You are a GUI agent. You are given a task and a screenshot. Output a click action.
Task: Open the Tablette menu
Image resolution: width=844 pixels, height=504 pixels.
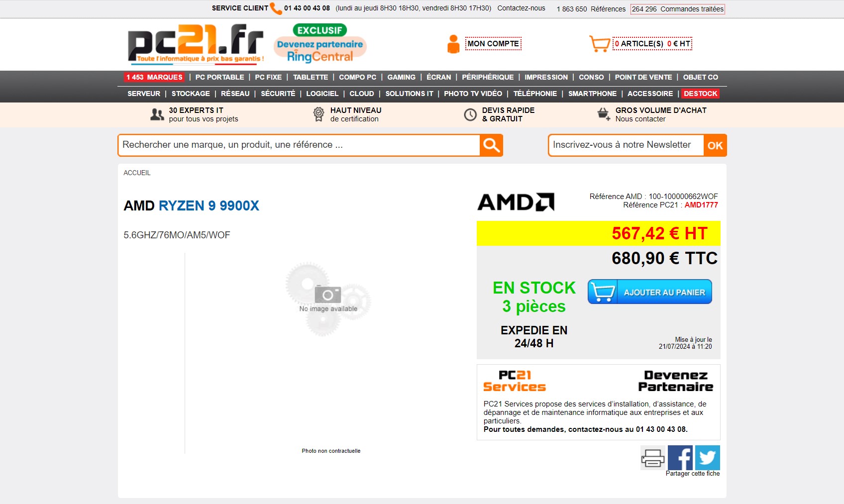pyautogui.click(x=311, y=77)
